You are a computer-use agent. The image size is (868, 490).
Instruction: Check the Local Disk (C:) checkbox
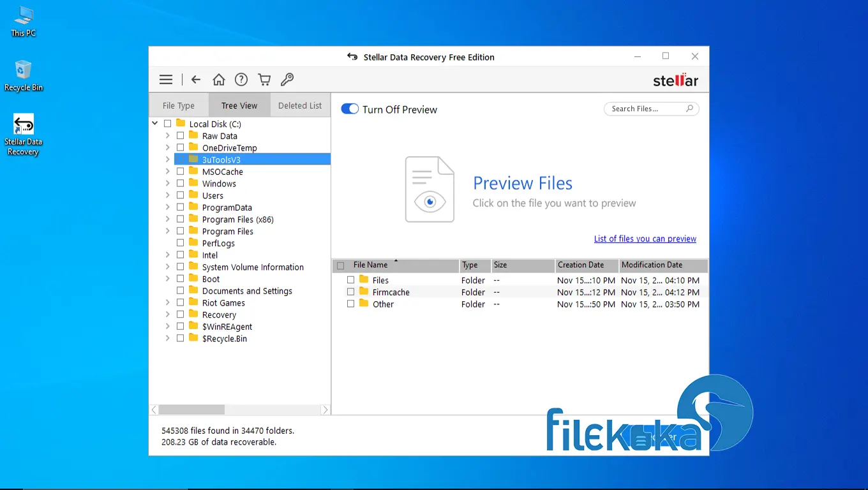point(167,124)
